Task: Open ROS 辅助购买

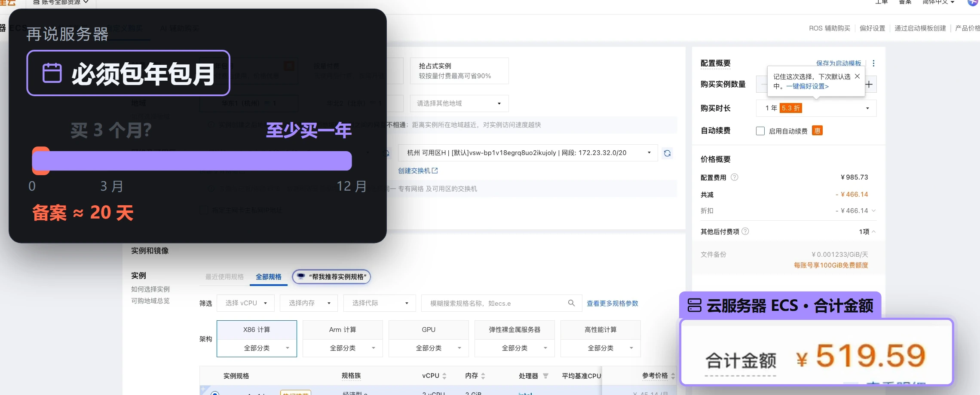Action: pyautogui.click(x=830, y=28)
